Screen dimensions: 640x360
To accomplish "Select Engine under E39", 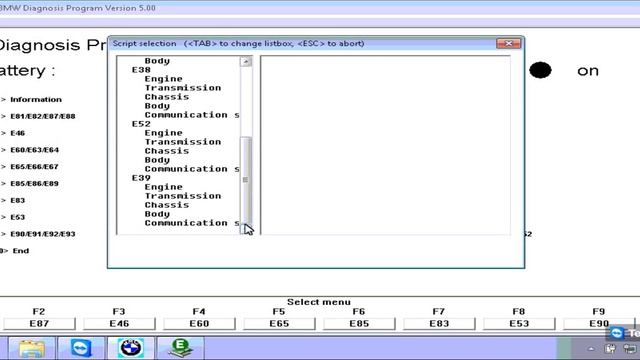I will (x=163, y=187).
